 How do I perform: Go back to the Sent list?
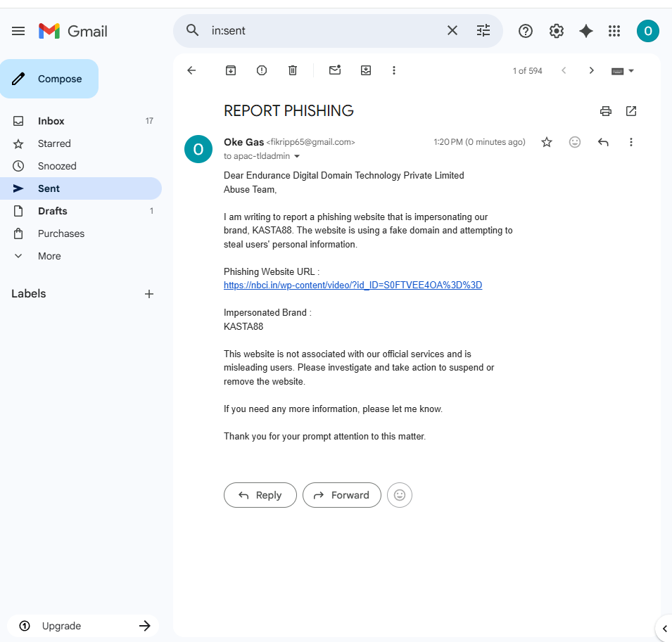click(191, 70)
